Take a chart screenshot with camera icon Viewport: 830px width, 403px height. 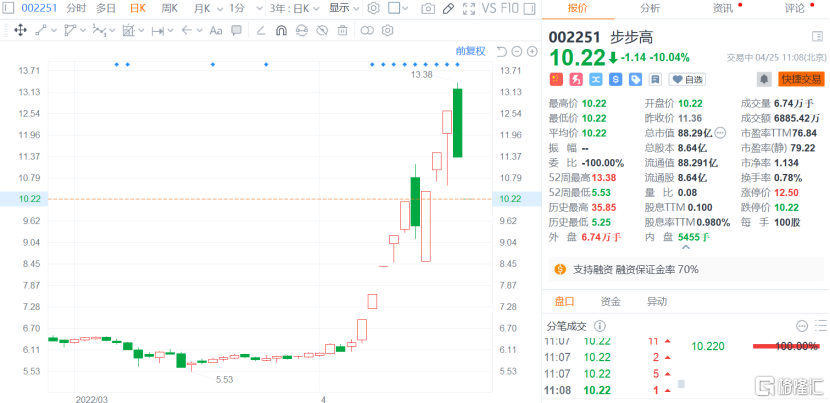[x=428, y=8]
